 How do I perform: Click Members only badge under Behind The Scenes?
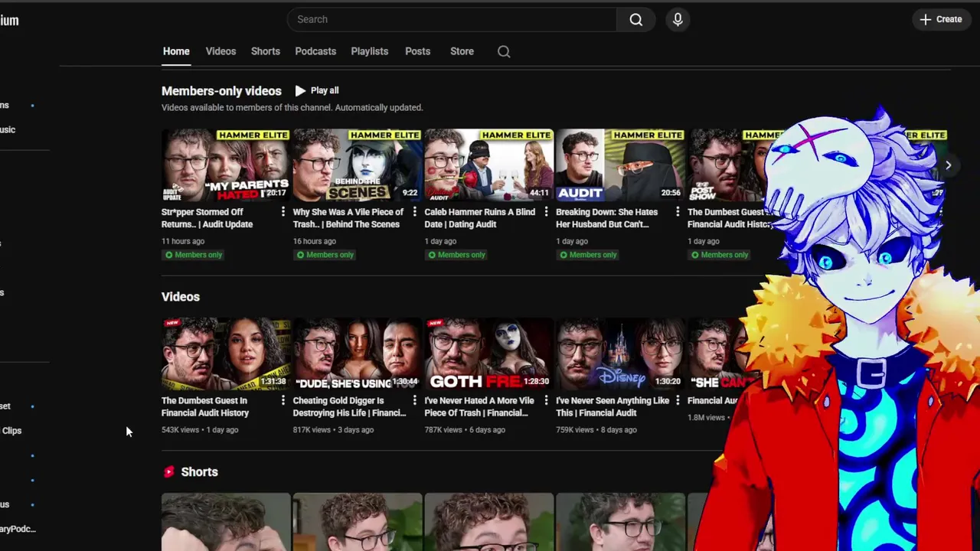pyautogui.click(x=325, y=255)
